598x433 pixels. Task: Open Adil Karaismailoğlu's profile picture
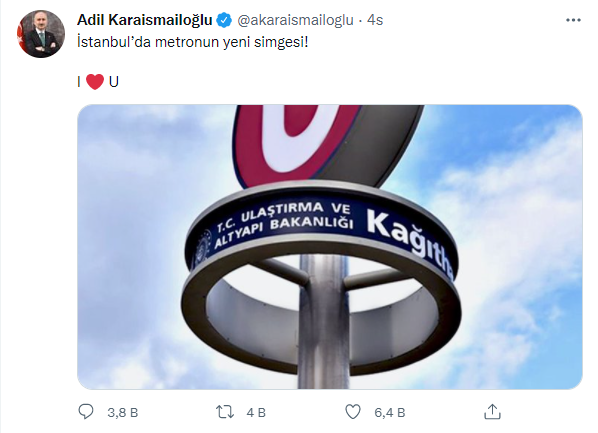(x=41, y=34)
